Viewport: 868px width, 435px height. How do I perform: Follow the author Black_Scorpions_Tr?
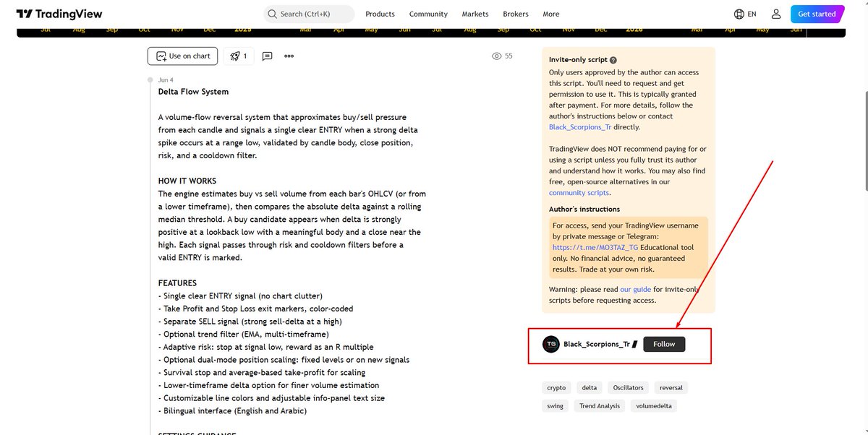(664, 345)
